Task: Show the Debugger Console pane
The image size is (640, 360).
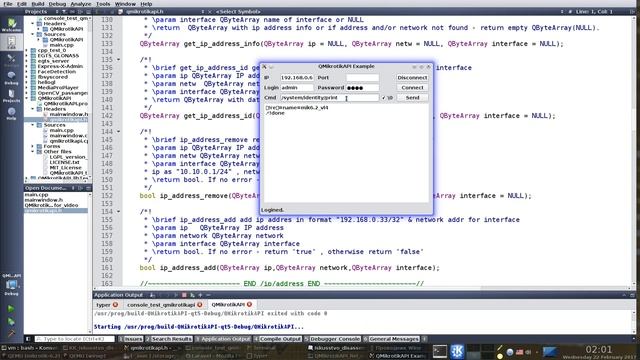Action: 332,339
